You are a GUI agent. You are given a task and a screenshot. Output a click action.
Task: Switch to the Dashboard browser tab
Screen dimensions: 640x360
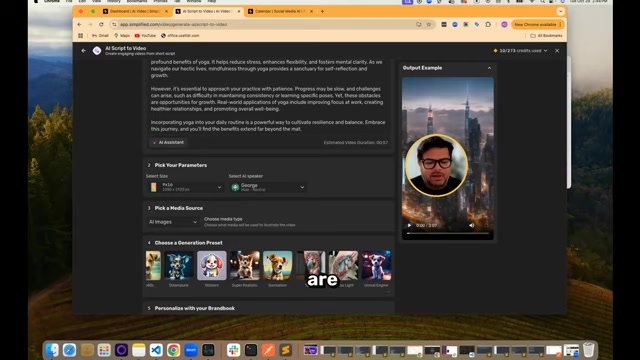(x=134, y=11)
